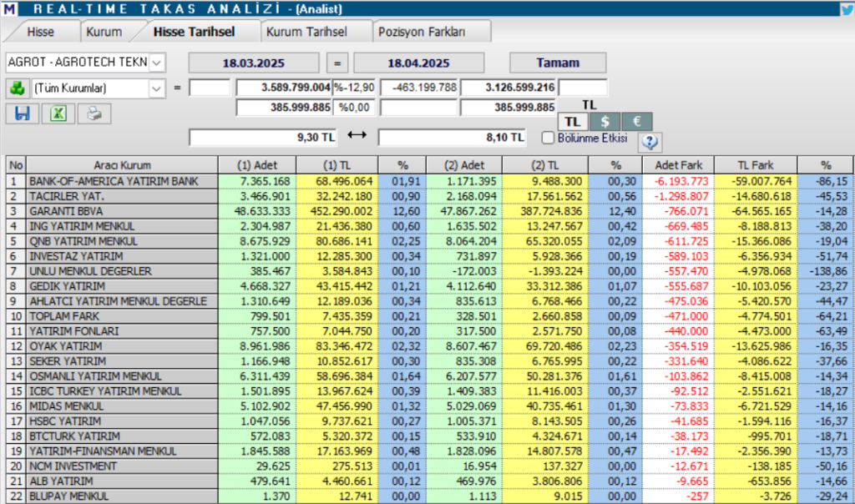855x504 pixels.
Task: Click the 9,30 TL price field
Action: tap(263, 138)
